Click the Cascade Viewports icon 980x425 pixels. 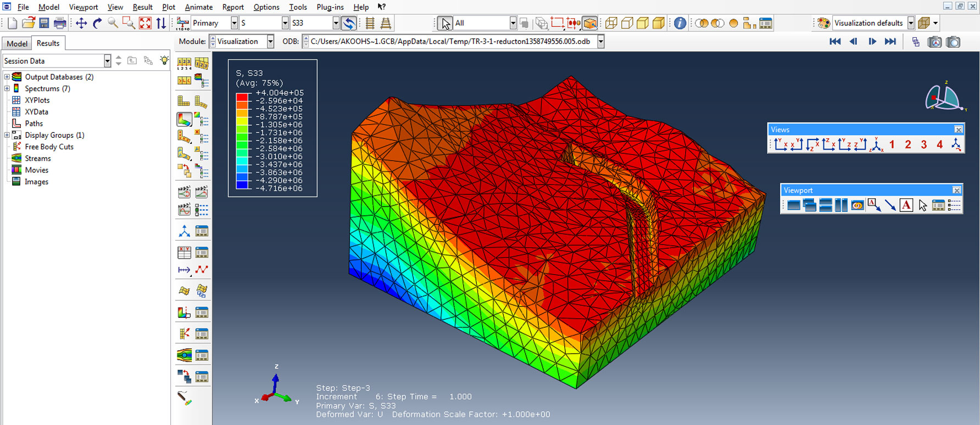(x=809, y=205)
